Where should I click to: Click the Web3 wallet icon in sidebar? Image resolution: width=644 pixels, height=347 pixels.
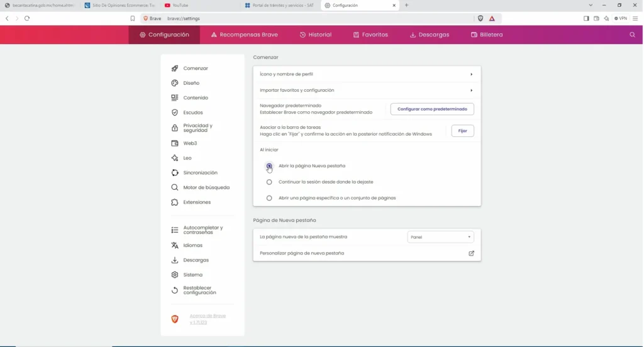point(175,143)
